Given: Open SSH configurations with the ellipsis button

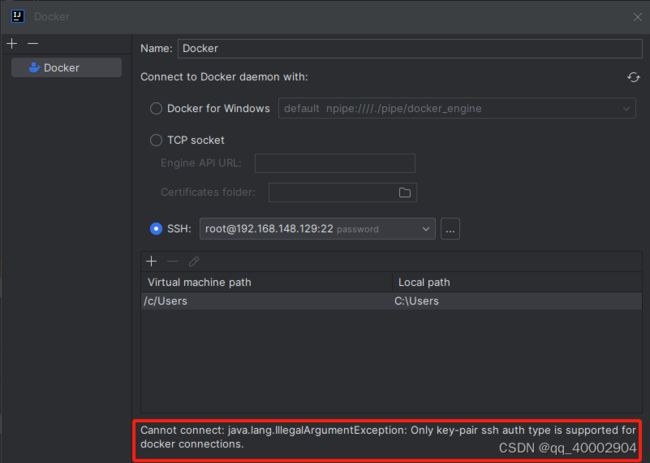Looking at the screenshot, I should point(450,229).
